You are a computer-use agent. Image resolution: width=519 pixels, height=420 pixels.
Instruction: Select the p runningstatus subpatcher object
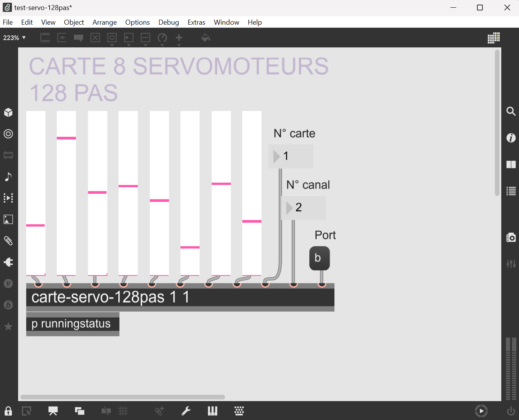click(73, 324)
